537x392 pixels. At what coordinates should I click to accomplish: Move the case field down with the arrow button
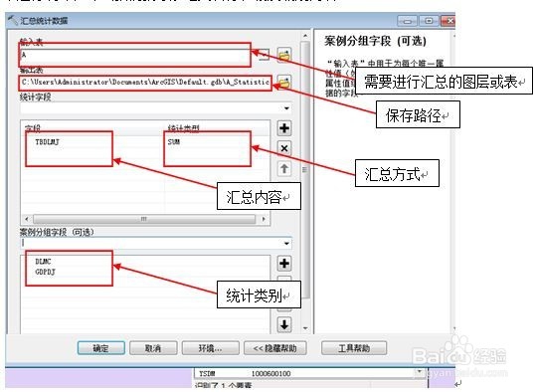tap(283, 324)
